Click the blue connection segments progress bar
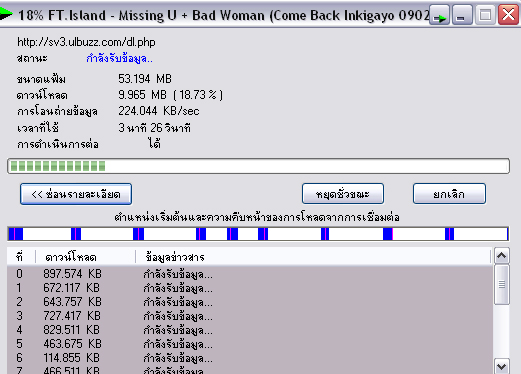 (258, 234)
